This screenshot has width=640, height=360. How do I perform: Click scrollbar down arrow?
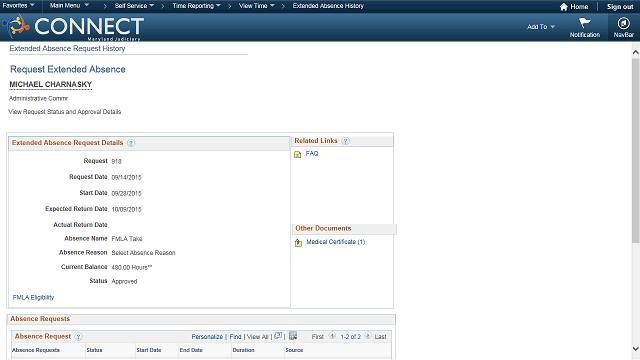(636, 349)
